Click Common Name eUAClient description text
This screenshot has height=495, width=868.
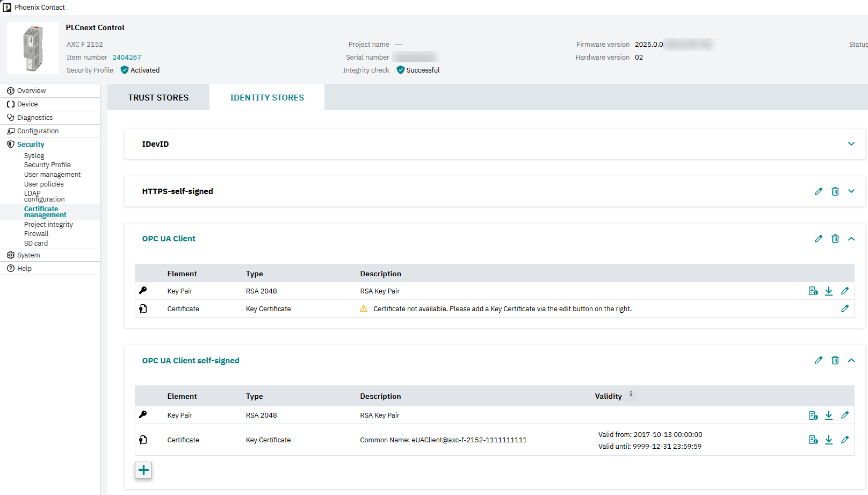(443, 440)
